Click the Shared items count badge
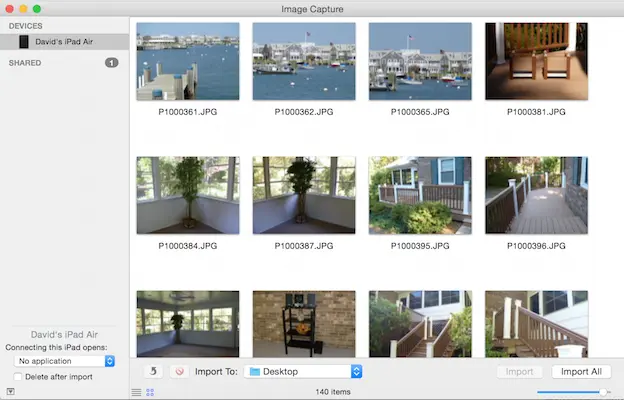Image resolution: width=624 pixels, height=400 pixels. click(111, 63)
